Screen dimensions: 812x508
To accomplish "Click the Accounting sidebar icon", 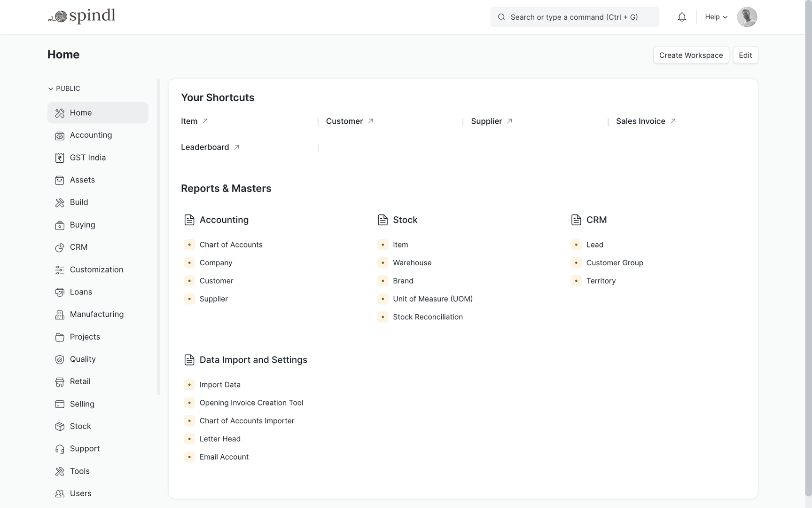I will (60, 135).
